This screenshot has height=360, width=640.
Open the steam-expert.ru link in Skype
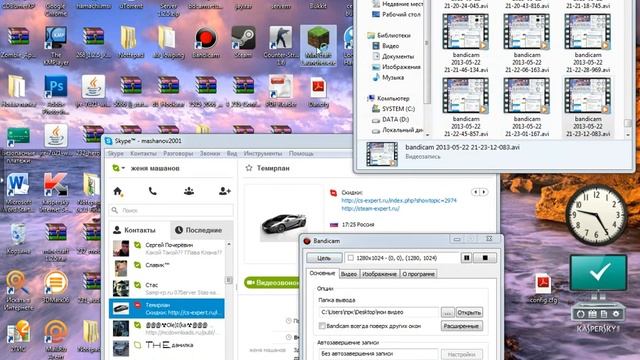[370, 208]
